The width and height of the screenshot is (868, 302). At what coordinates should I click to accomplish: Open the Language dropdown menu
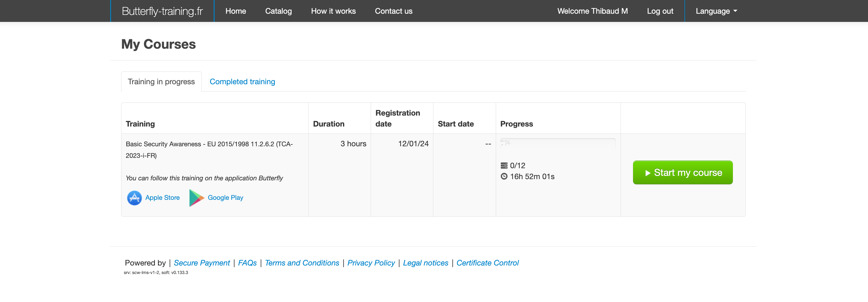716,11
